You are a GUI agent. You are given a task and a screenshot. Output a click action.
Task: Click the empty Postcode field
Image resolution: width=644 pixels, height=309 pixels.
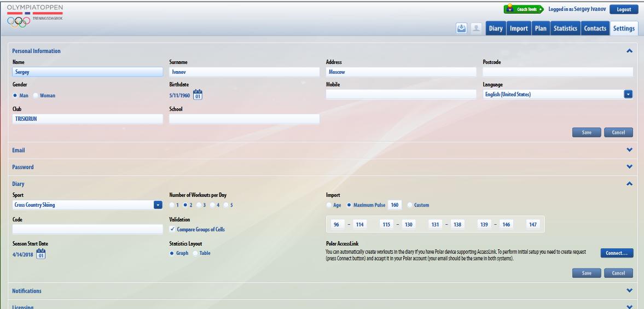point(558,72)
